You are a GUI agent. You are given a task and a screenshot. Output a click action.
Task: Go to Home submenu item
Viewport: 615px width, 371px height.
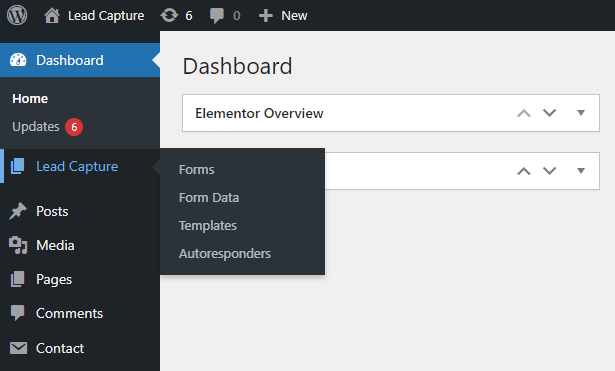click(30, 98)
